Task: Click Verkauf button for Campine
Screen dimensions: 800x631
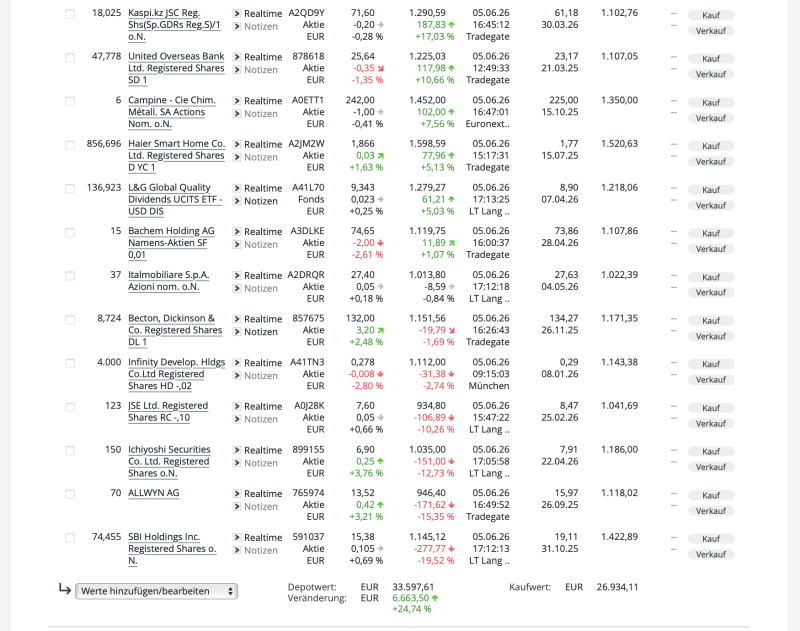Action: click(711, 118)
